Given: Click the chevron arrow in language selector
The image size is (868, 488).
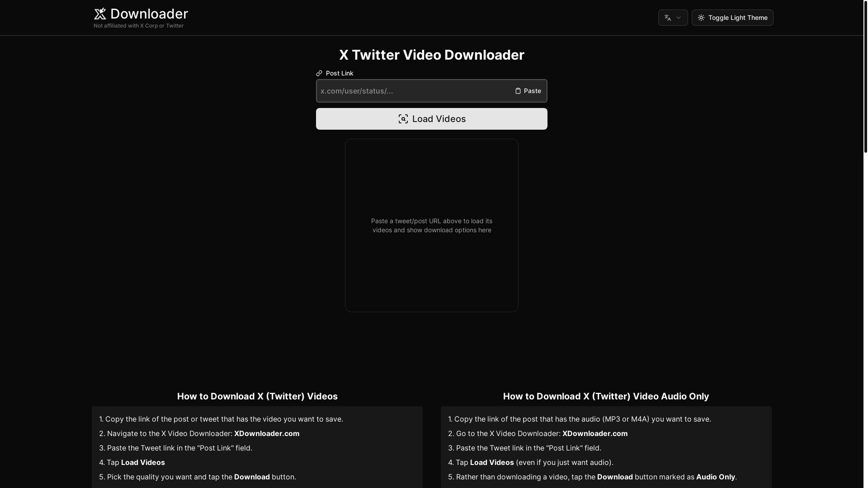Looking at the screenshot, I should [x=679, y=18].
